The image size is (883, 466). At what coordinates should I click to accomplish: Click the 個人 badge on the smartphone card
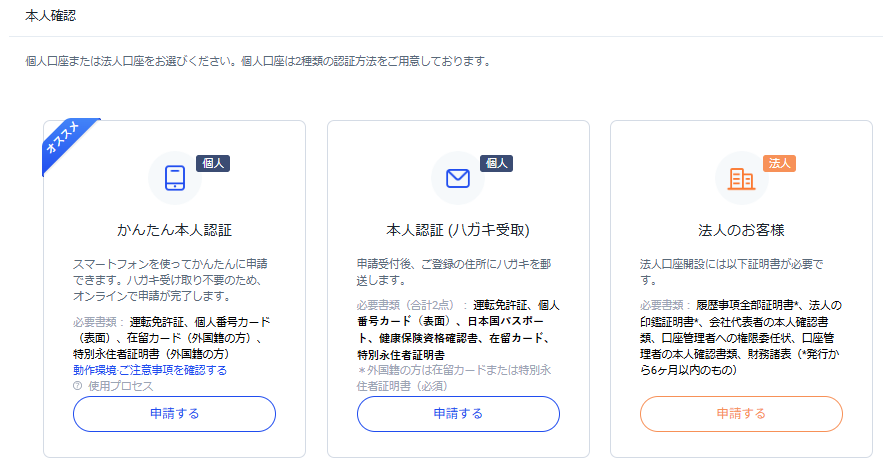click(213, 163)
